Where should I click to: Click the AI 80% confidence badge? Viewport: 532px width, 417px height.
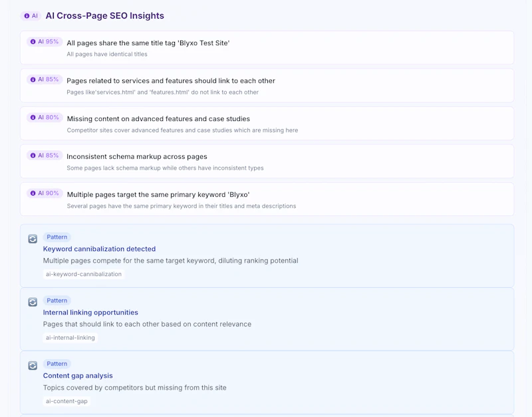pos(45,118)
